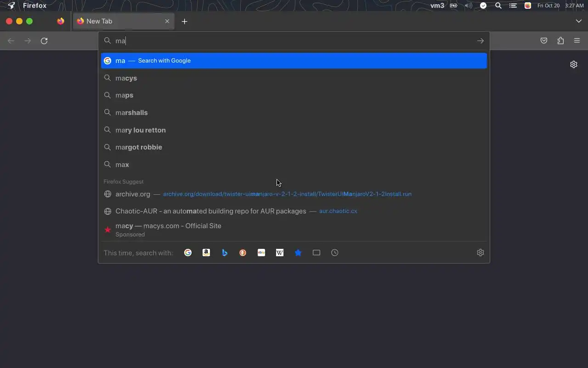Open the system search magnifier in top bar
This screenshot has height=368, width=588.
pyautogui.click(x=498, y=6)
